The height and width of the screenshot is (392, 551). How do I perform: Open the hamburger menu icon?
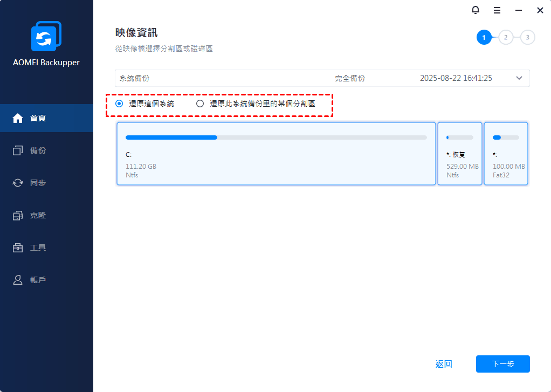(x=497, y=10)
